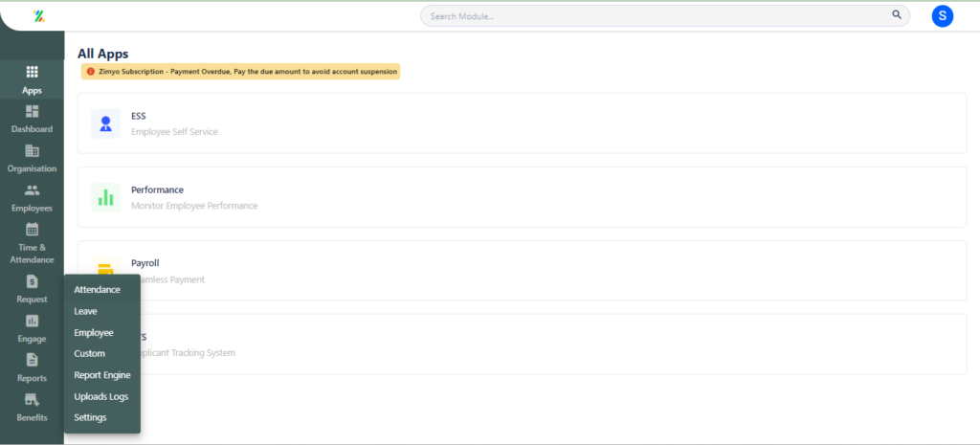This screenshot has width=980, height=445.
Task: Open Time & Attendance calendar icon
Action: click(x=32, y=230)
